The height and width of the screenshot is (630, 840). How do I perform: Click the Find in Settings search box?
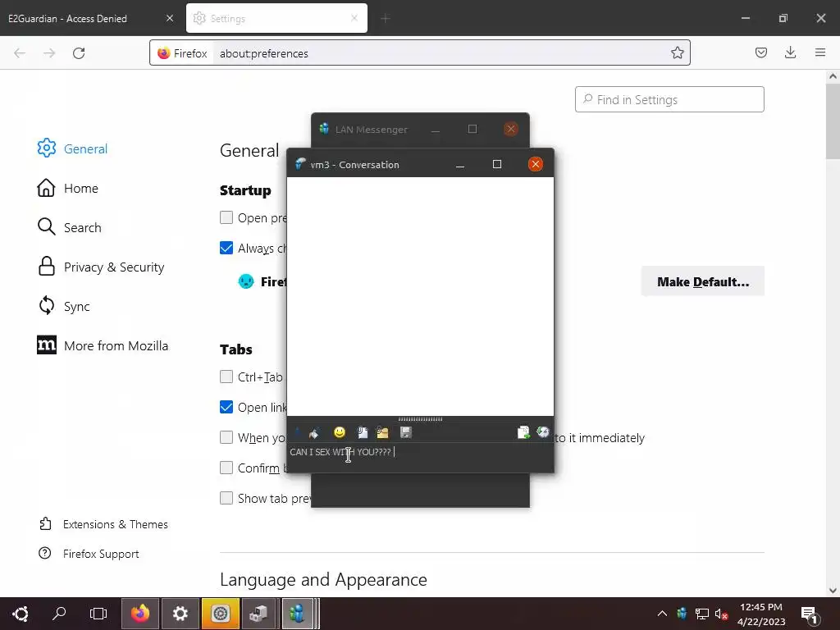(x=669, y=99)
